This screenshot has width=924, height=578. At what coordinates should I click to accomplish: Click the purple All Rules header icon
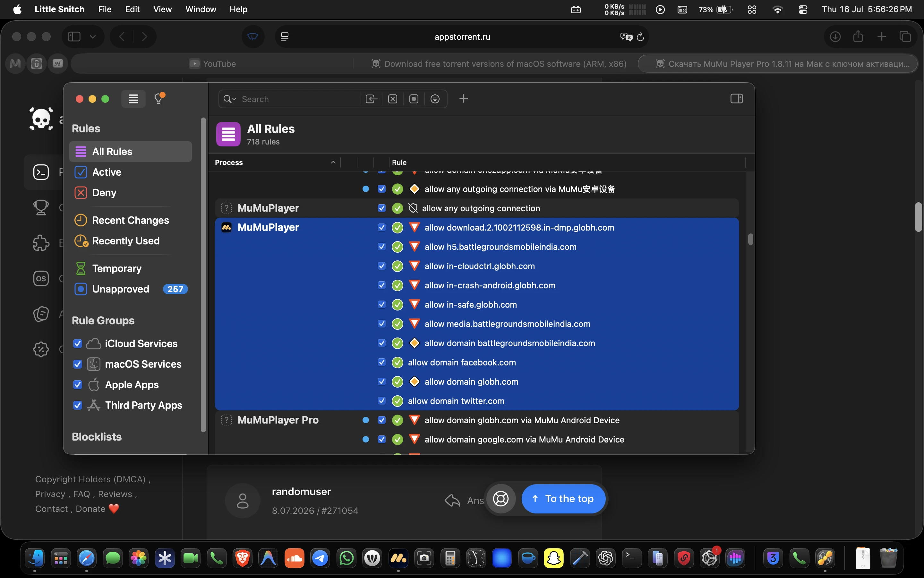[228, 134]
